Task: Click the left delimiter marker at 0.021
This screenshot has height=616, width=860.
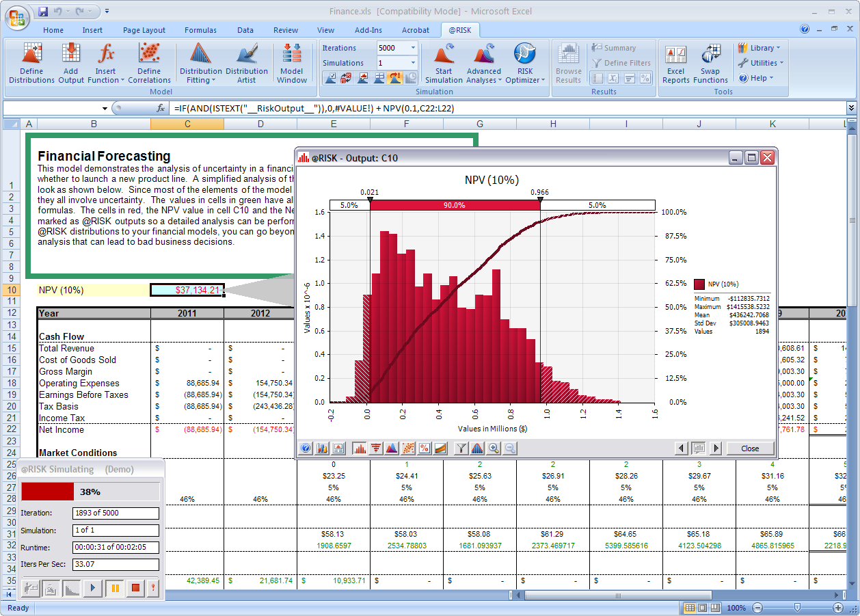Action: [370, 200]
